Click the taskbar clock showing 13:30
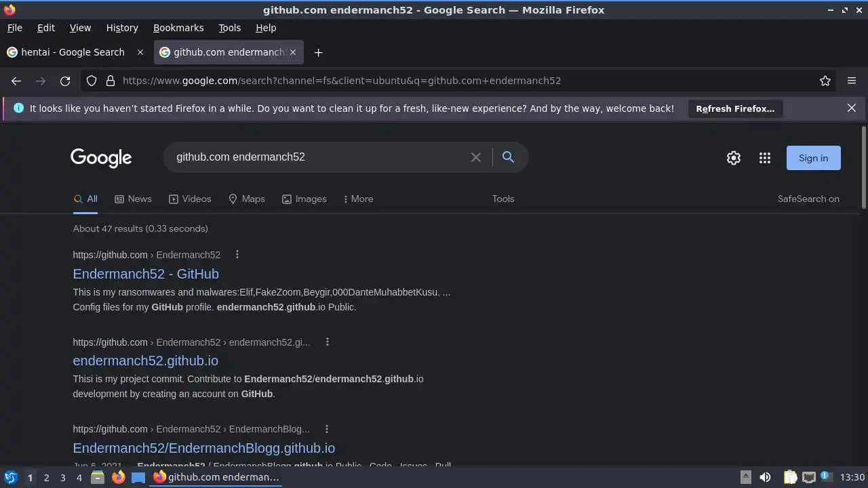Screen dimensions: 868x488 point(852,477)
